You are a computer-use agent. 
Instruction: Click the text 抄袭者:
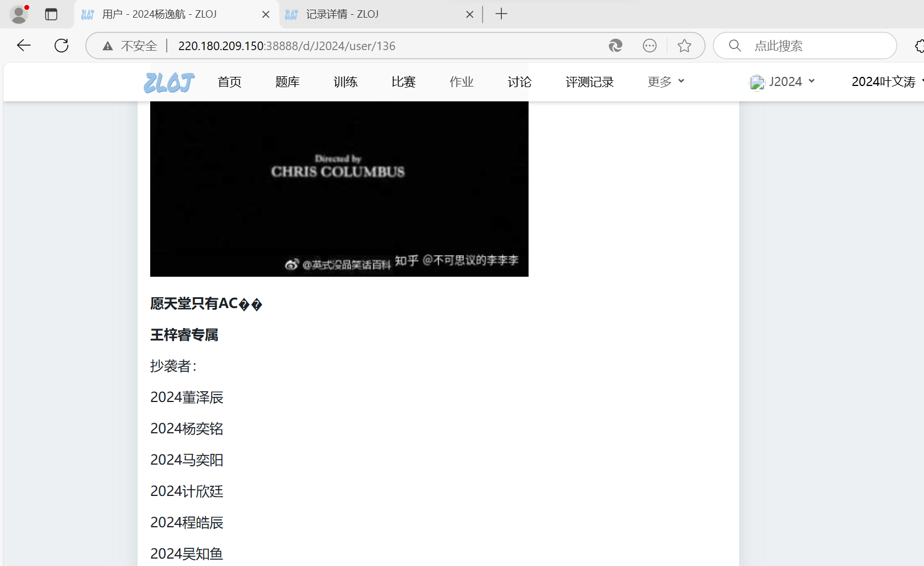pos(174,366)
